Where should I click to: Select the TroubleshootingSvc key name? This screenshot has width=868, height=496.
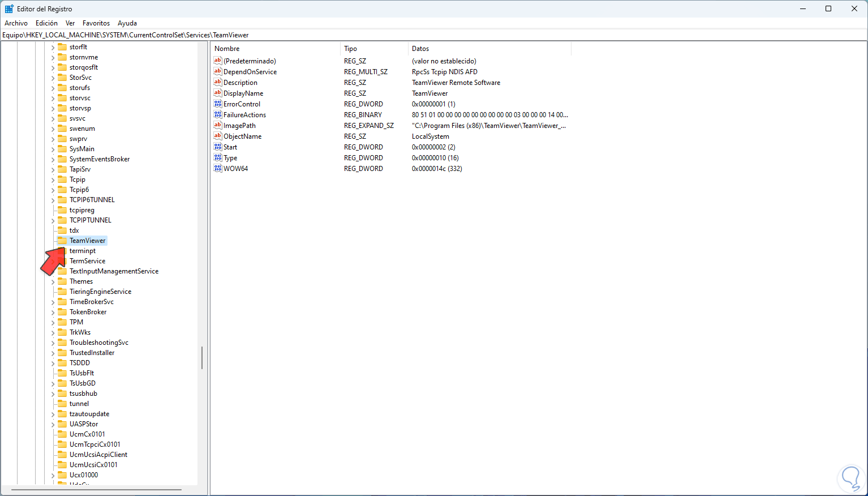pos(99,343)
